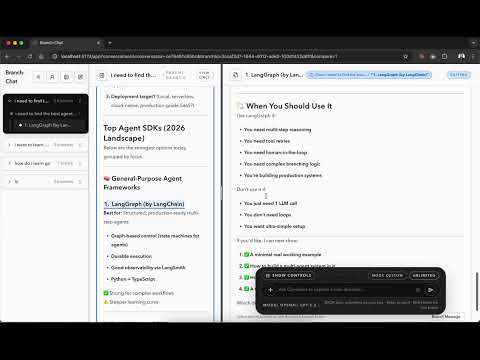
Task: Click the browser address bar URL
Action: (199, 57)
